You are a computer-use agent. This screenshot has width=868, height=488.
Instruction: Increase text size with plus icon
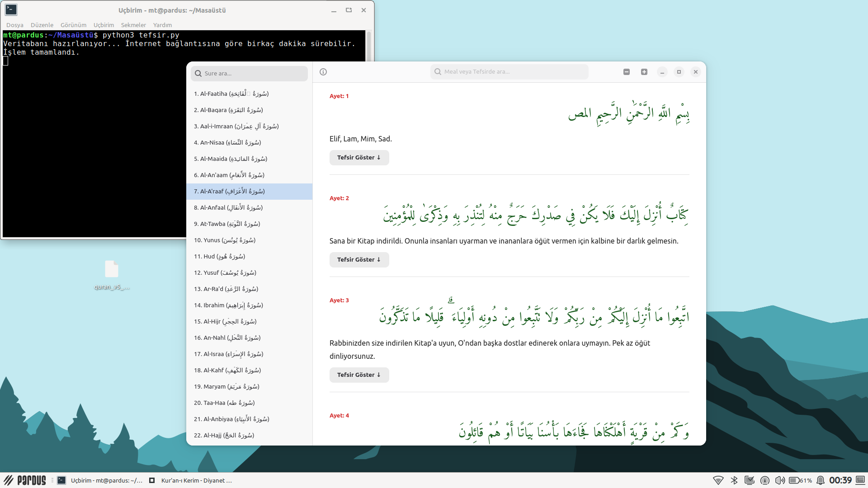(x=644, y=72)
